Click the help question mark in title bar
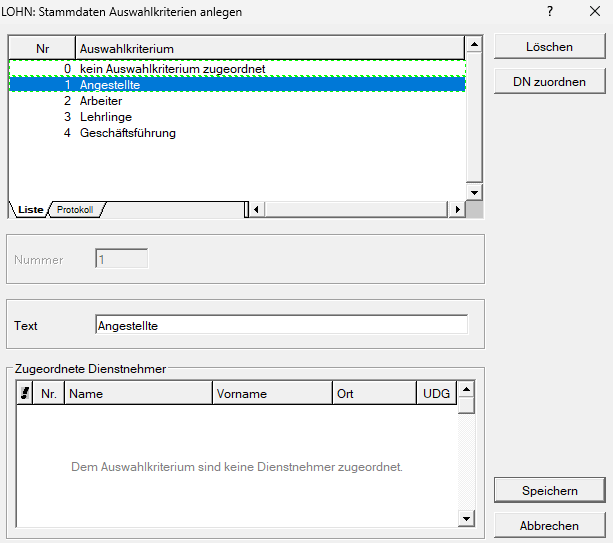The image size is (613, 543). tap(550, 11)
